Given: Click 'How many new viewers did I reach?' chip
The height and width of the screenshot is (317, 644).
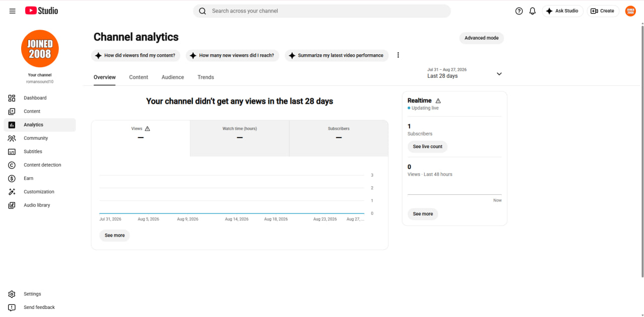Looking at the screenshot, I should click(232, 55).
